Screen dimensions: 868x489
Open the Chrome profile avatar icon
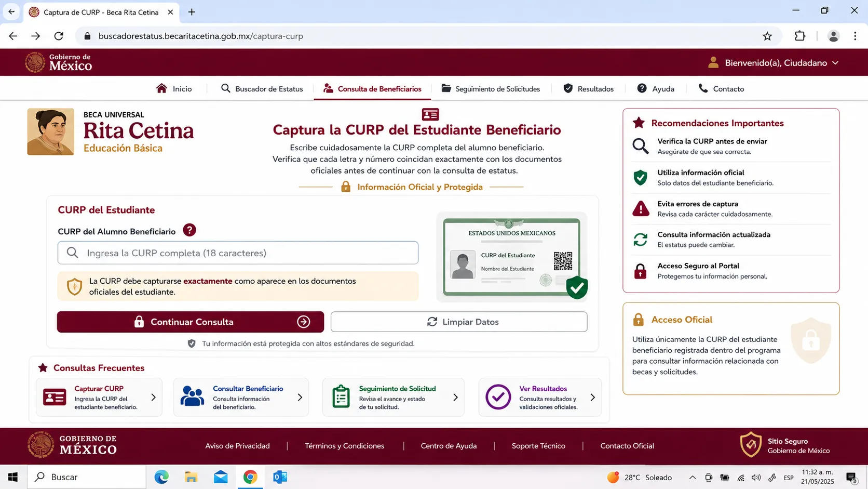[833, 36]
